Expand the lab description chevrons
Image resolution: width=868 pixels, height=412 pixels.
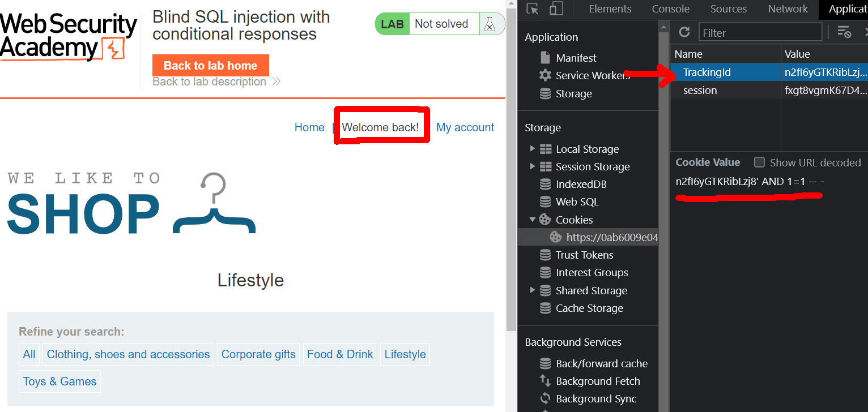click(276, 81)
